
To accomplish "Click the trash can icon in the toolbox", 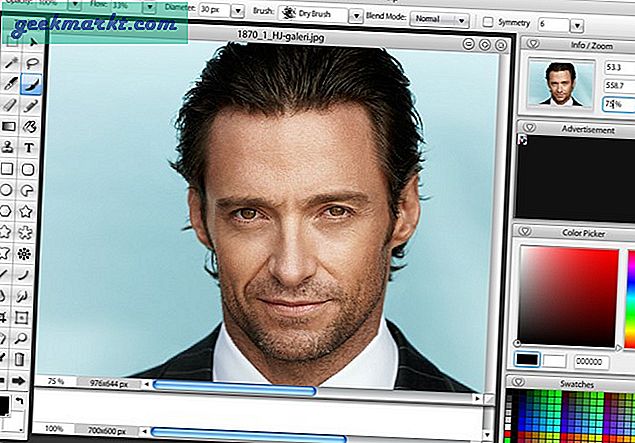I will coord(19,359).
